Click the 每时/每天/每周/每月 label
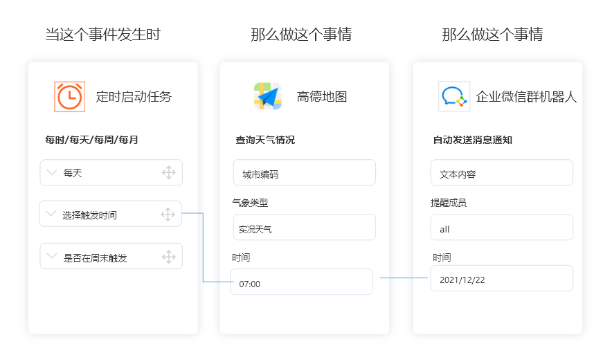612x364 pixels. click(x=91, y=140)
